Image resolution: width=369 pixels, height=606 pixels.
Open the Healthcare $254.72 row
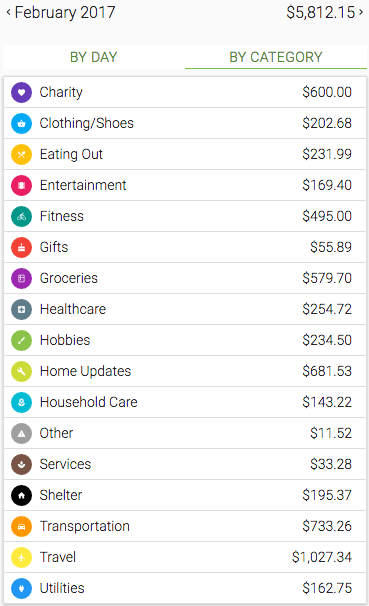point(185,309)
